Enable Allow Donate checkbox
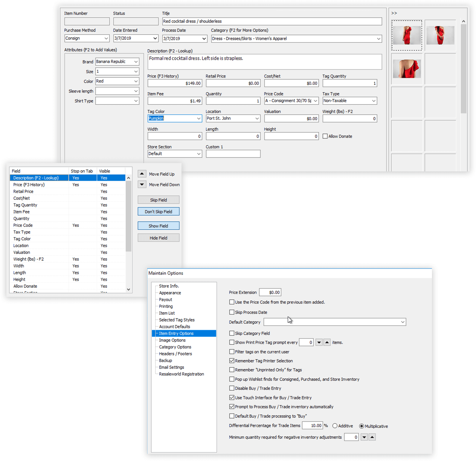Viewport: 476px width, 461px height. (325, 136)
